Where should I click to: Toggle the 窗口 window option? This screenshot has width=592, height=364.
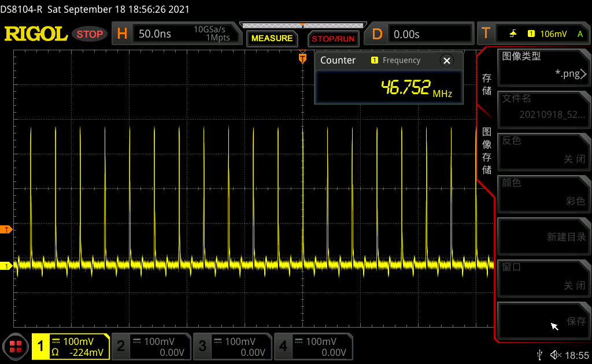click(543, 278)
